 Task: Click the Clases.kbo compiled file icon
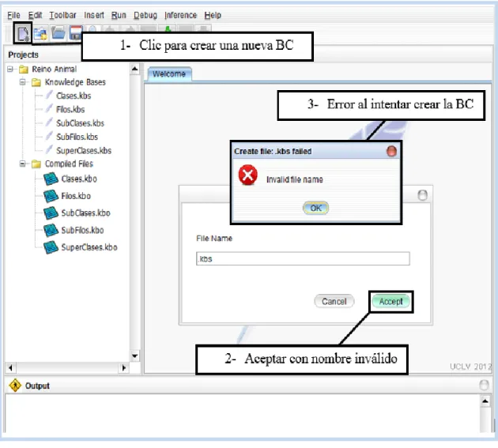pyautogui.click(x=51, y=179)
